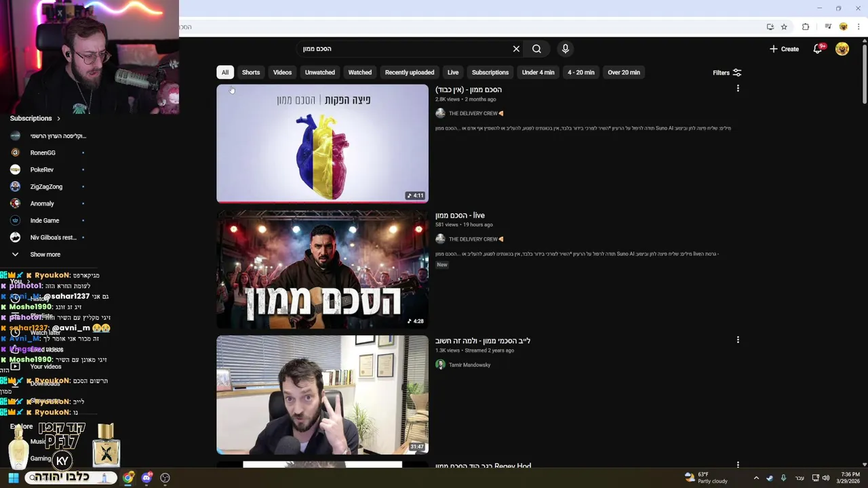Click Chrome install app icon
Image resolution: width=868 pixels, height=488 pixels.
click(x=770, y=26)
